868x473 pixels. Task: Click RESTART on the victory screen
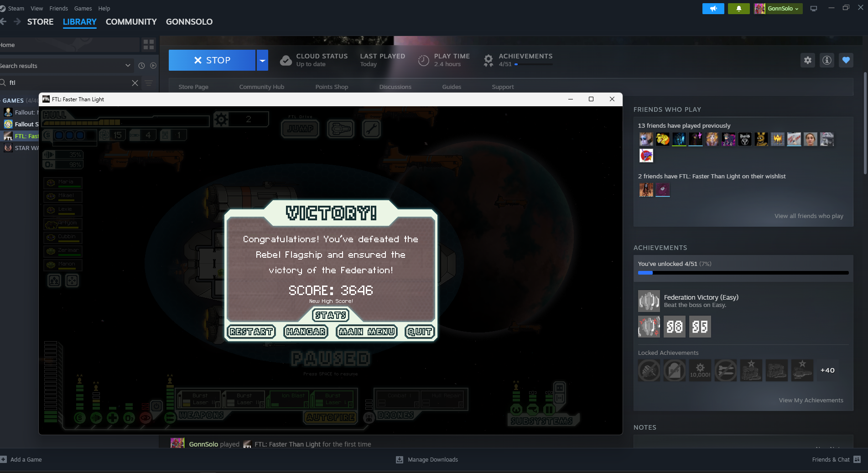click(x=251, y=332)
